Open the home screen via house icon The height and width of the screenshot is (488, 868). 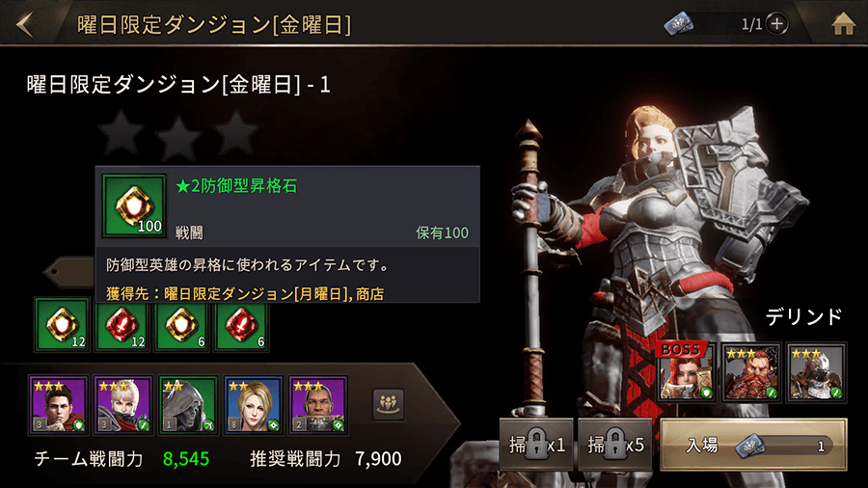click(x=843, y=24)
